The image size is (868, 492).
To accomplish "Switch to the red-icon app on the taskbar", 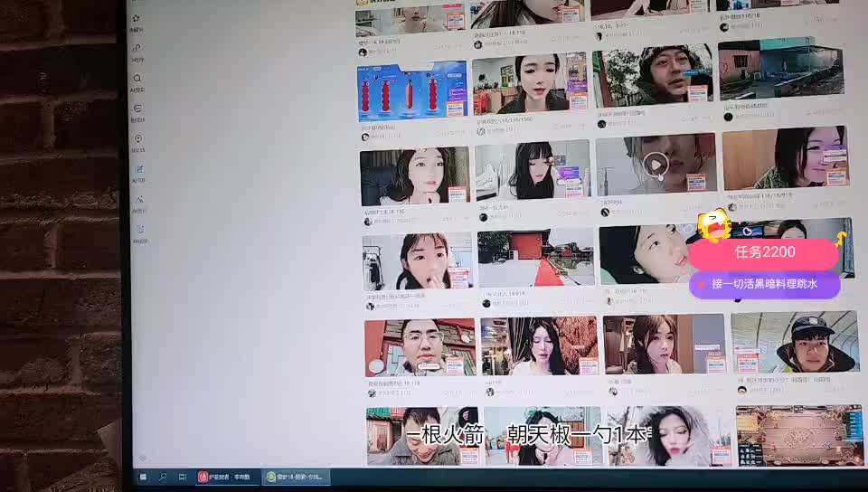I will point(226,477).
